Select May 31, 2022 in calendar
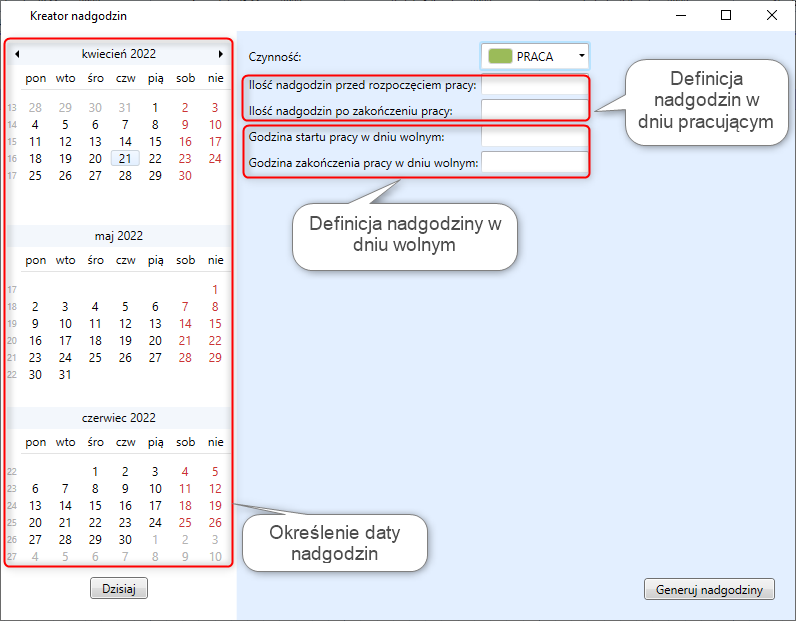The height and width of the screenshot is (621, 796). click(x=65, y=375)
